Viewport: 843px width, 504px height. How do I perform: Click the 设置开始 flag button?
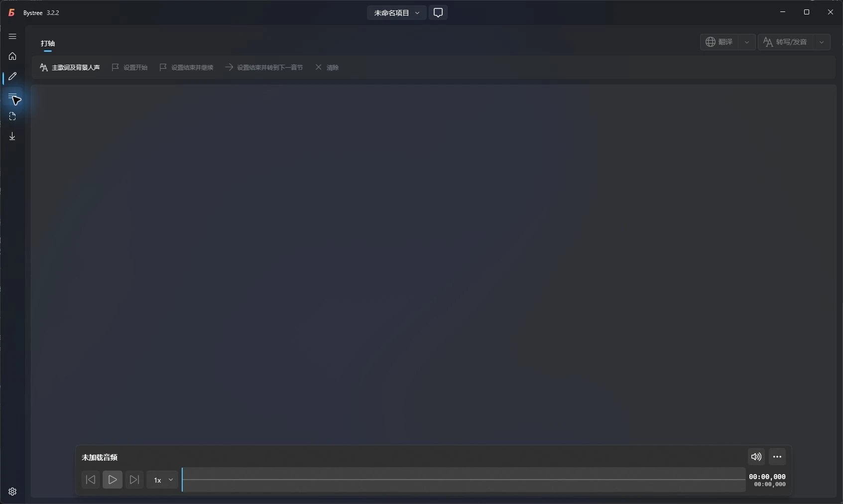pyautogui.click(x=129, y=67)
